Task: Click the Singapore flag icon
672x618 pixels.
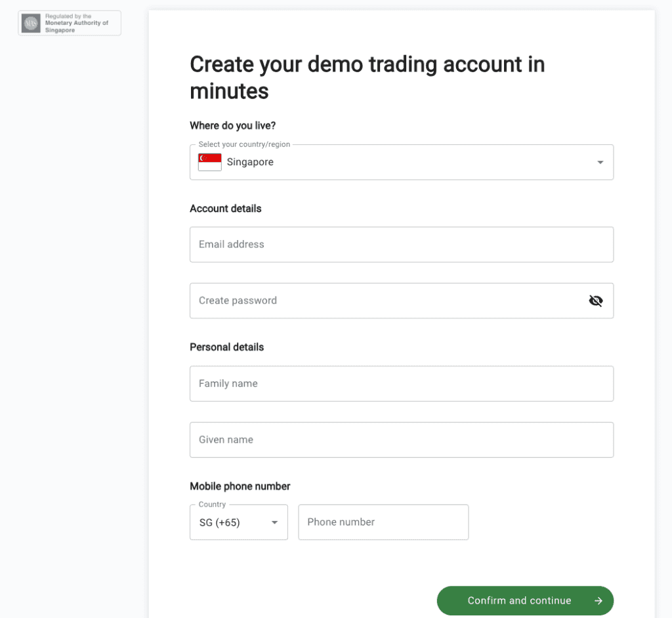Action: coord(209,162)
